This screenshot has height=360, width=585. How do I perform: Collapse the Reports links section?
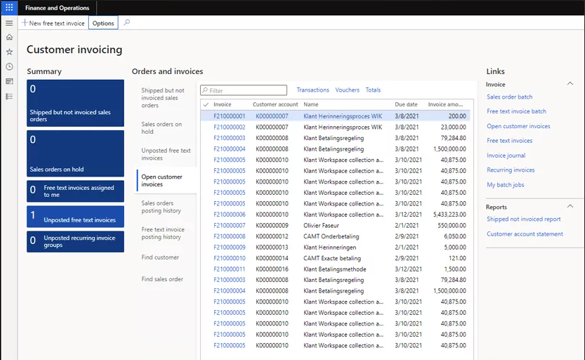pyautogui.click(x=570, y=206)
